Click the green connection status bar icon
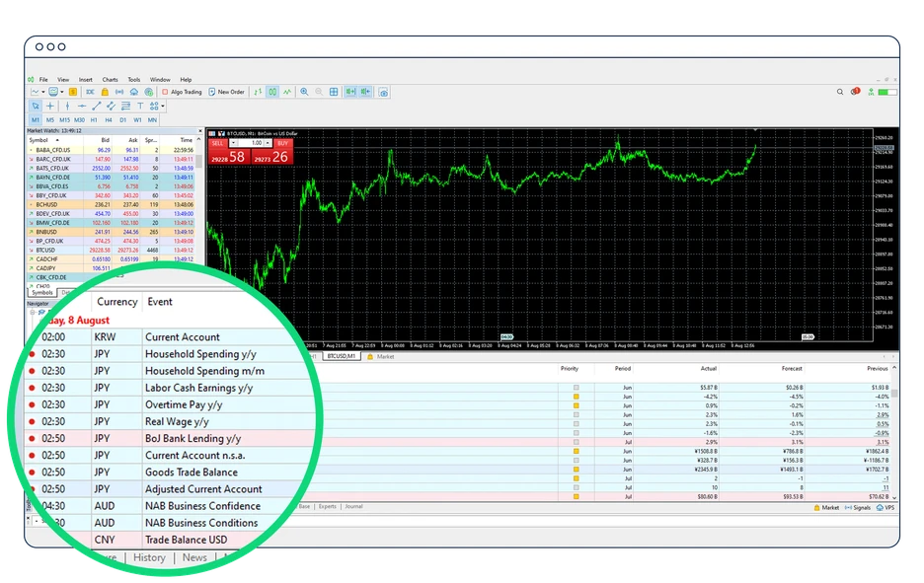Viewport: 924px width, 583px height. pyautogui.click(x=886, y=92)
